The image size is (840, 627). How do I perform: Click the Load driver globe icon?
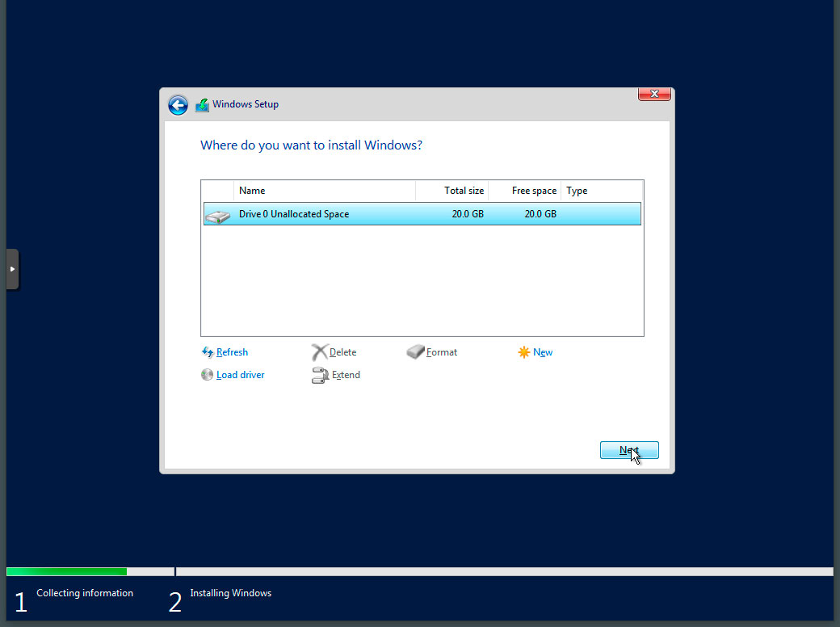coord(208,374)
